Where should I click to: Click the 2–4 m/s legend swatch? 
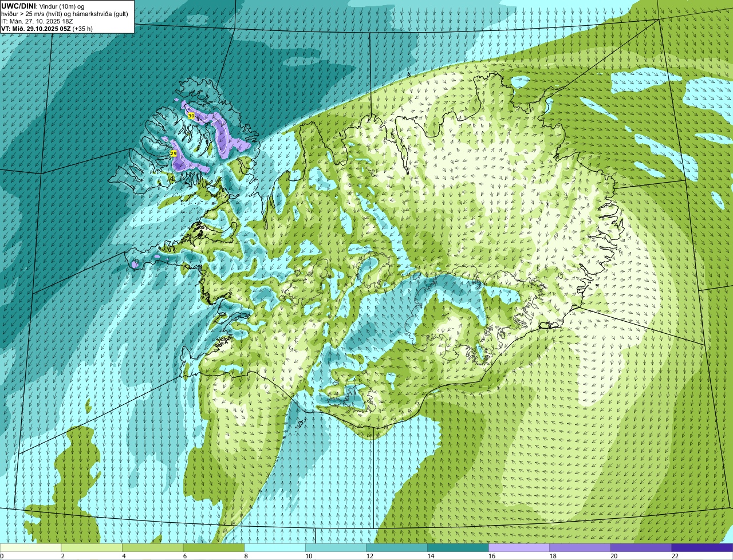coord(92,547)
